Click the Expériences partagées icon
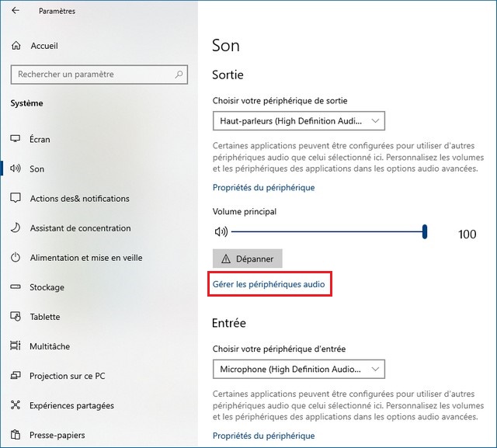 point(16,405)
